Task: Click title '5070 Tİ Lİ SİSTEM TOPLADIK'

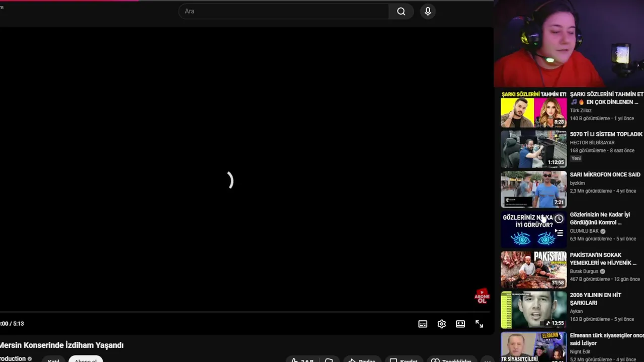Action: [606, 134]
